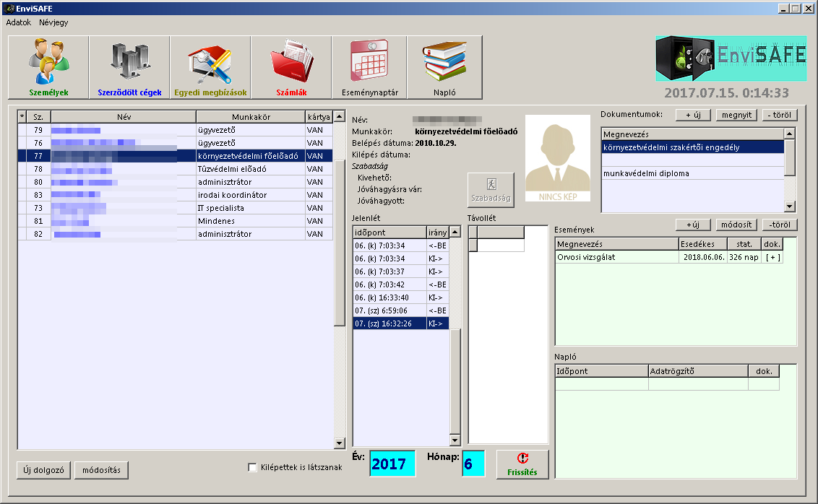Viewport: 818px width, 504px height.
Task: Open the Névjegy menu
Action: [53, 22]
